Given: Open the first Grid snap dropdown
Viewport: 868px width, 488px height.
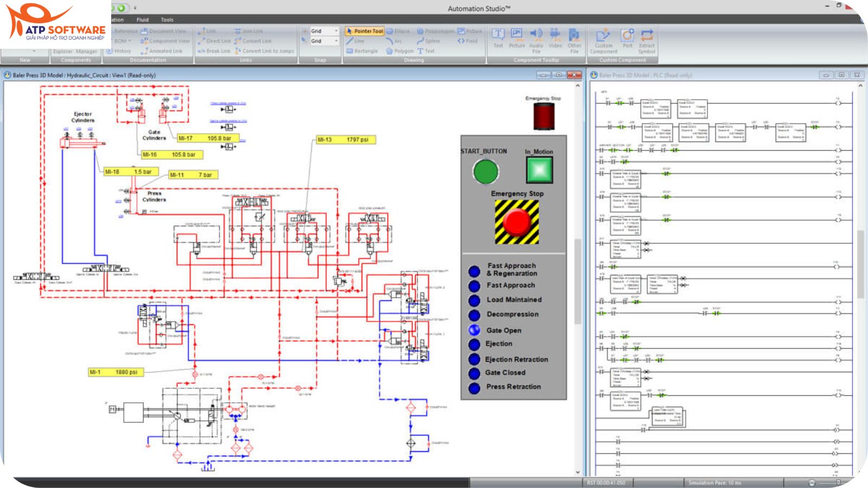Looking at the screenshot, I should (337, 31).
